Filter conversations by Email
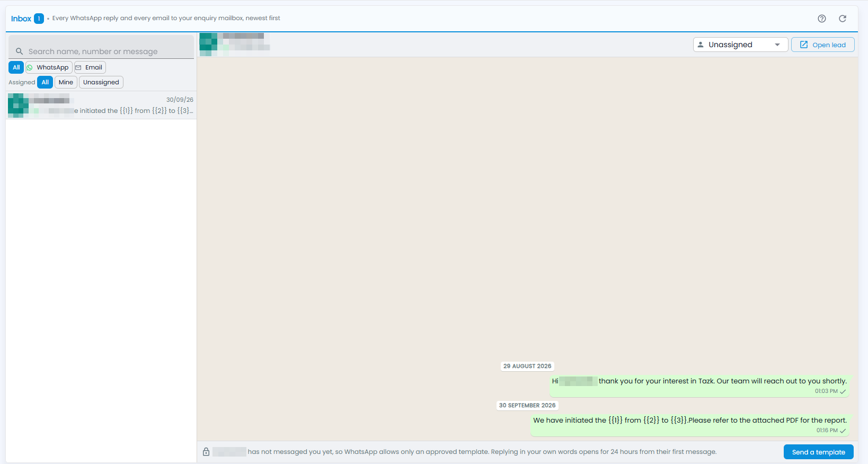Viewport: 868px width, 464px height. pyautogui.click(x=90, y=67)
